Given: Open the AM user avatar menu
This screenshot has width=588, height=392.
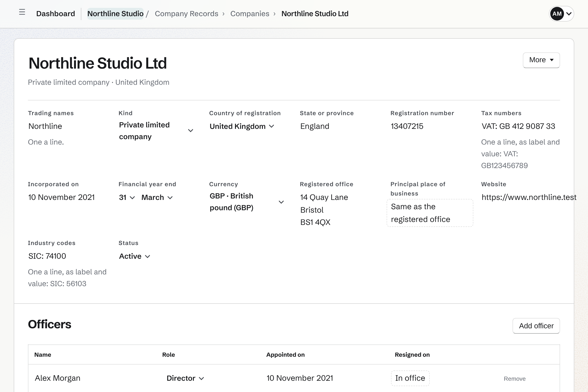Looking at the screenshot, I should point(561,14).
